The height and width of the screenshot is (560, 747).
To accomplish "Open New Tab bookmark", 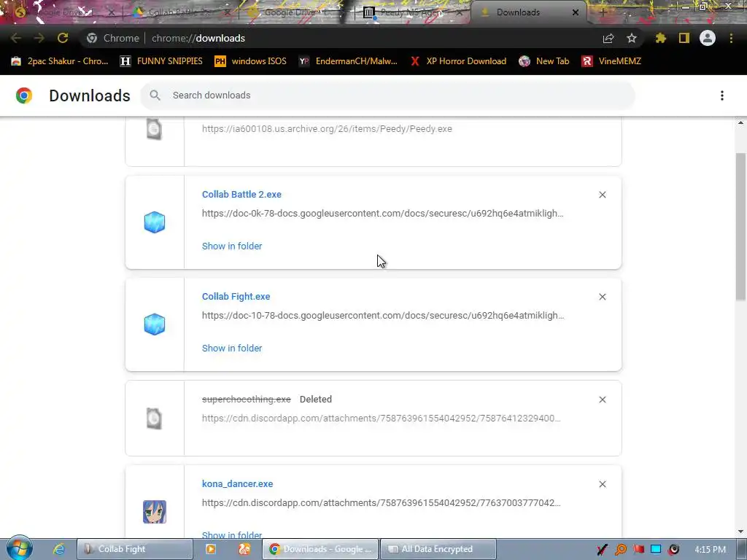I will tap(544, 61).
